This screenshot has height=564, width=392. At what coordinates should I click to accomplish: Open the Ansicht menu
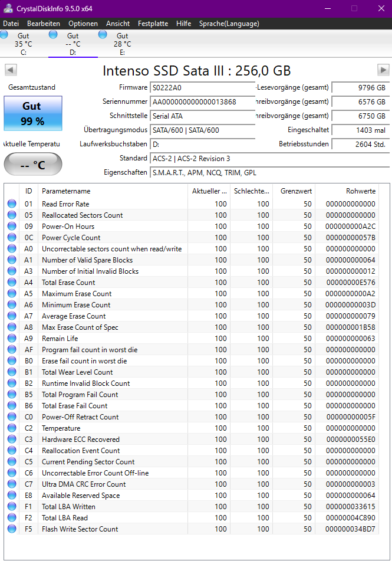[118, 24]
